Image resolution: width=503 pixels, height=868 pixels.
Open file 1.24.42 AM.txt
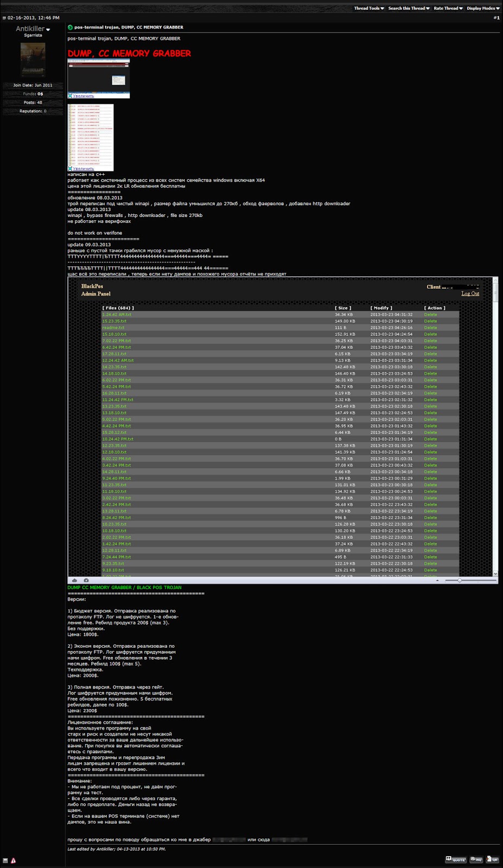(117, 315)
